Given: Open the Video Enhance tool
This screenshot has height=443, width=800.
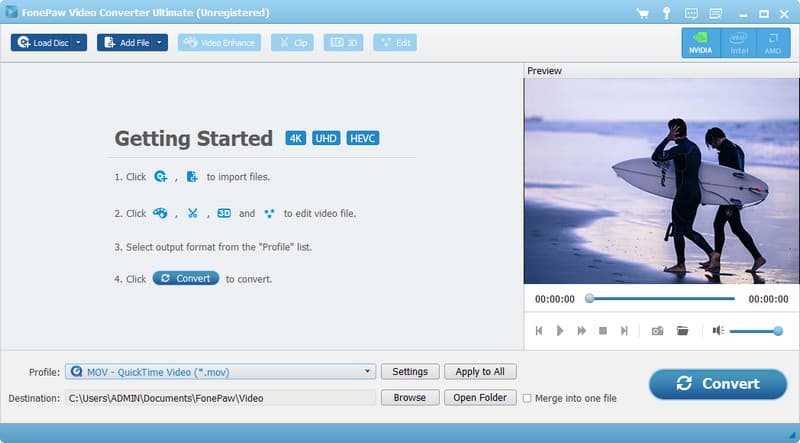Looking at the screenshot, I should (219, 43).
